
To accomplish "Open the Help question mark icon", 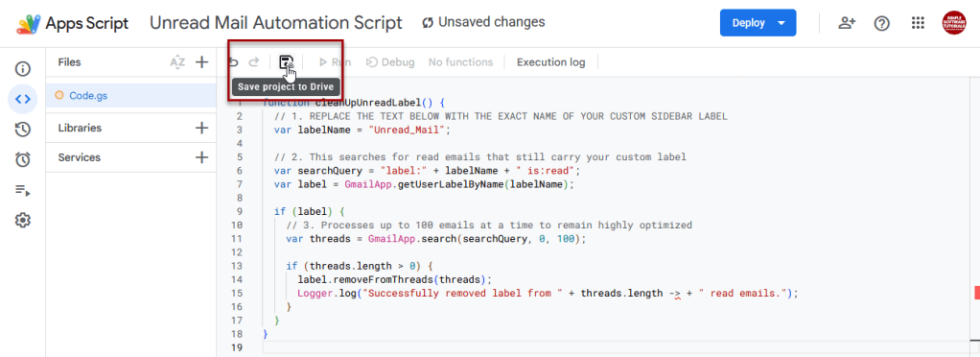I will point(881,23).
